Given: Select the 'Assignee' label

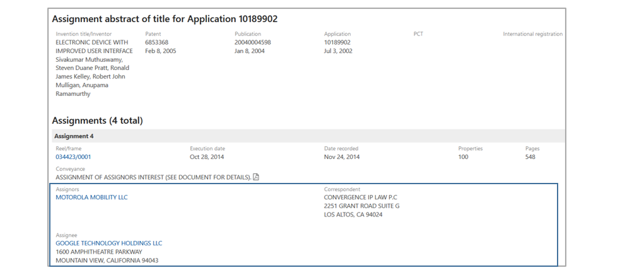Looking at the screenshot, I should (66, 235).
